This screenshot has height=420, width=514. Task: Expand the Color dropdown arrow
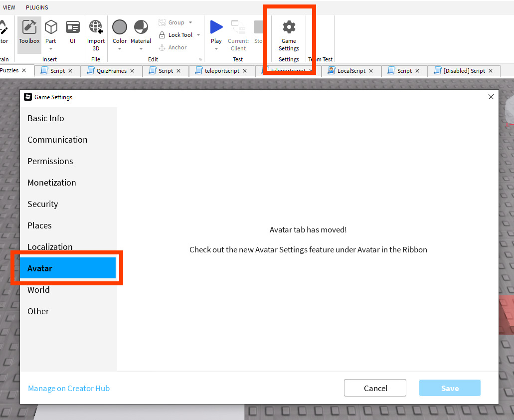[x=120, y=49]
